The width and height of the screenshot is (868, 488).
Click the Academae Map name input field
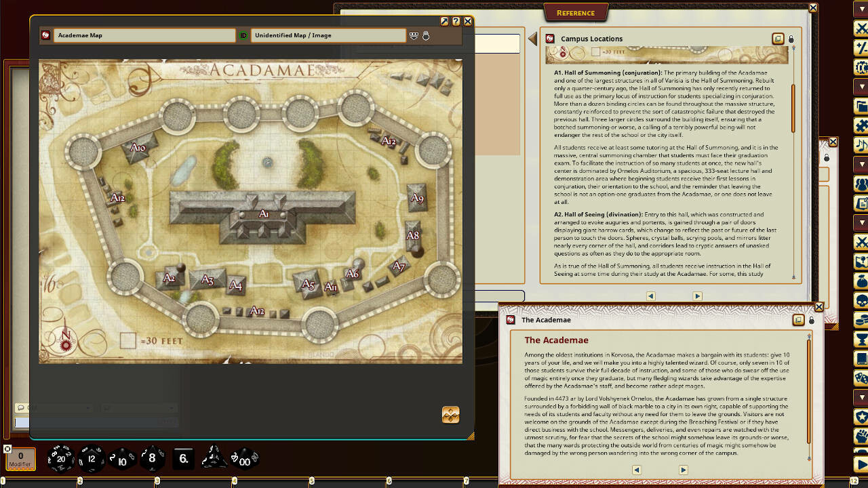[145, 35]
